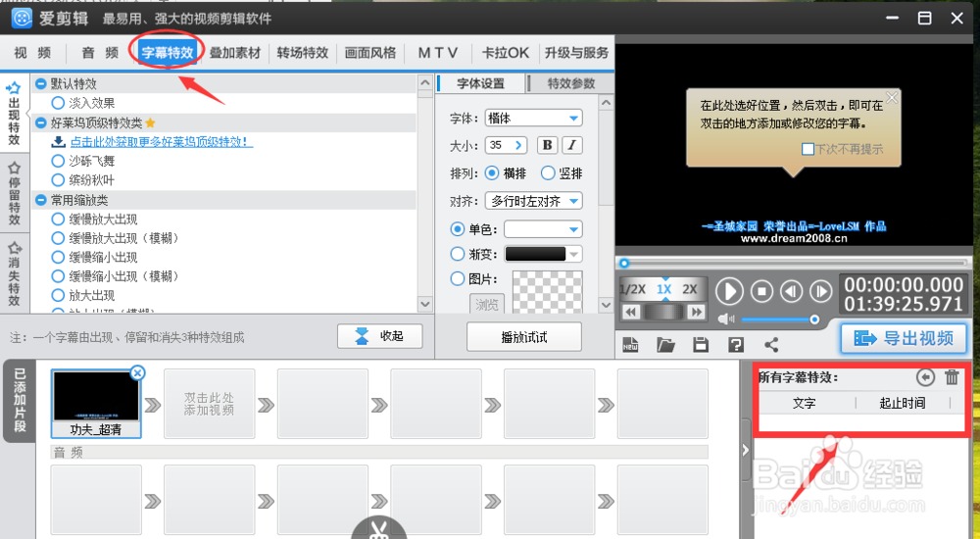Set playback speed to 1/2X
980x539 pixels.
(x=632, y=289)
